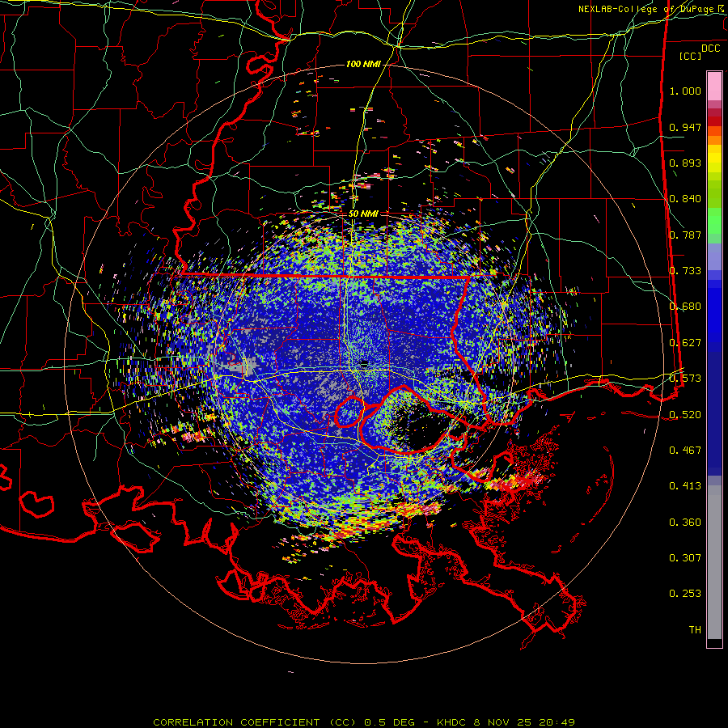This screenshot has height=728, width=728.
Task: Select the 0.467 scale value label
Action: (x=685, y=450)
